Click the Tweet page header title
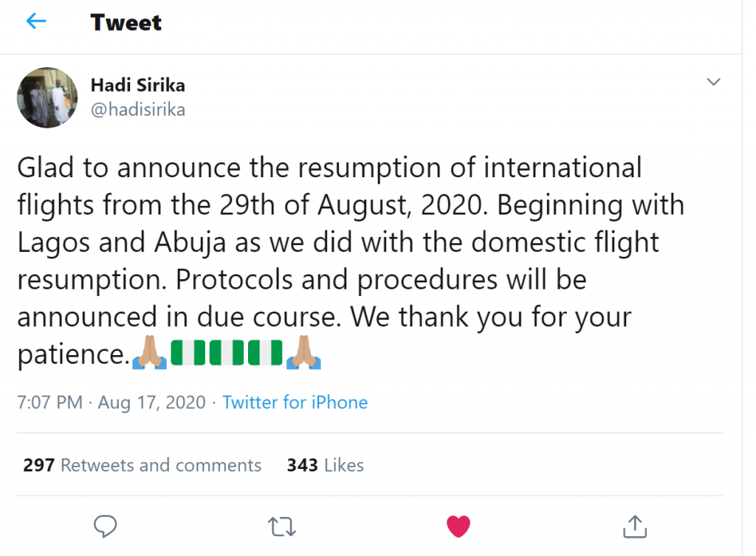The image size is (756, 556). click(x=126, y=22)
